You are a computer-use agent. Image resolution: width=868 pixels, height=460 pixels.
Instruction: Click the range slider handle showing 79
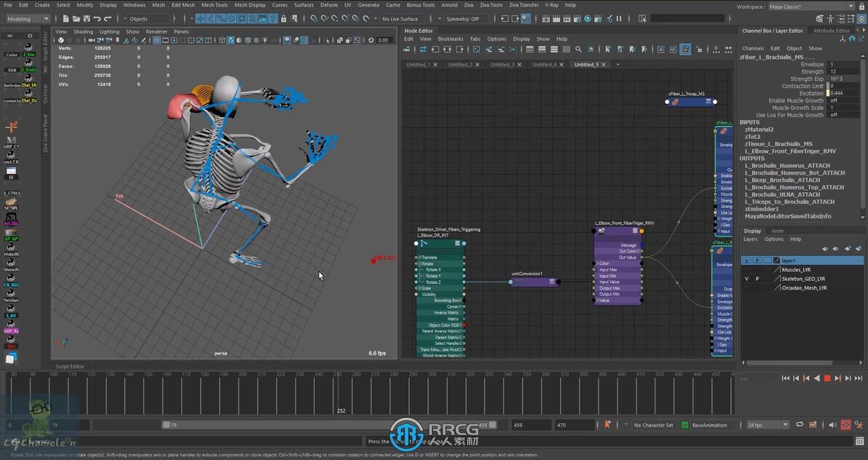[x=167, y=425]
